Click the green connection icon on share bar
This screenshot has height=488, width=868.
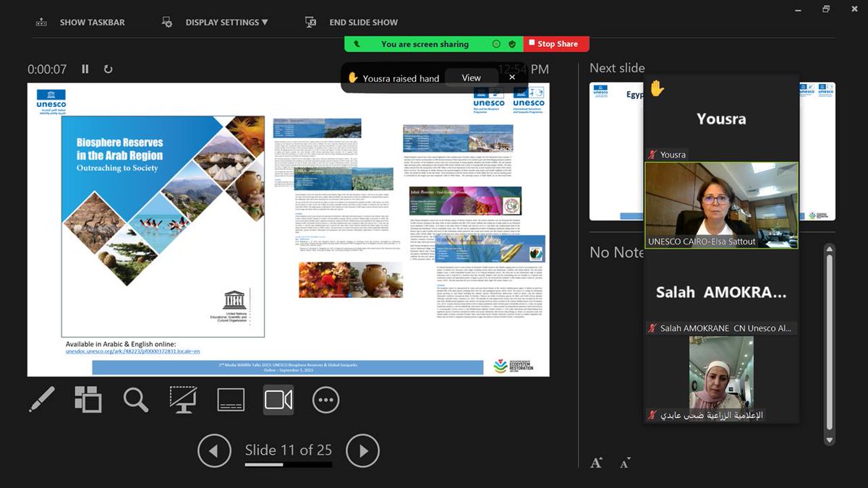click(x=356, y=44)
